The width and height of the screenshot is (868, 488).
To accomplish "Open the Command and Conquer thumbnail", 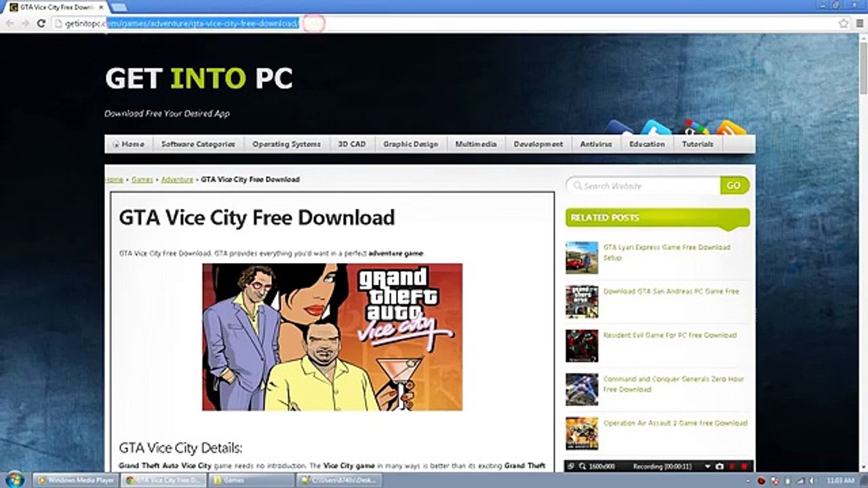I will pyautogui.click(x=582, y=390).
